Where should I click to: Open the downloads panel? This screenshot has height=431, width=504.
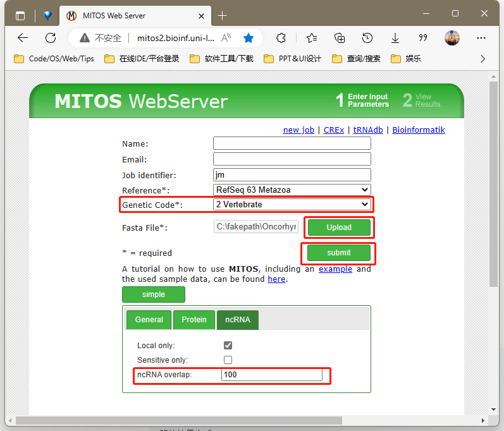click(395, 38)
